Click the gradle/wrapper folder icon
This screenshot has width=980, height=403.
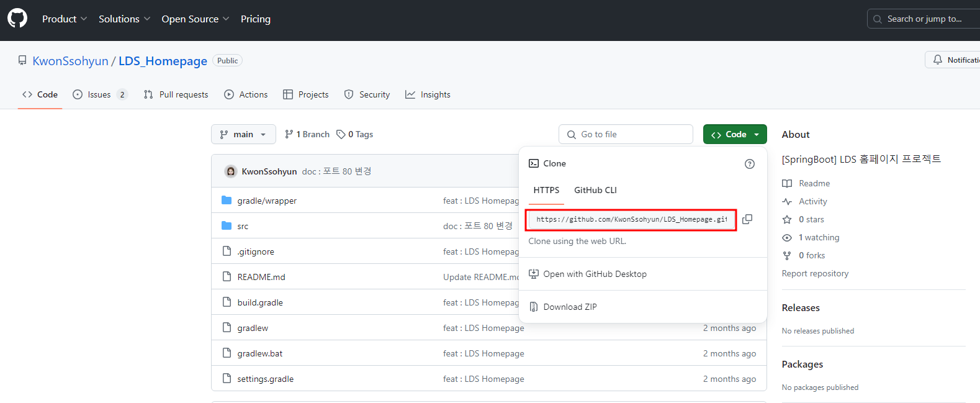[227, 200]
